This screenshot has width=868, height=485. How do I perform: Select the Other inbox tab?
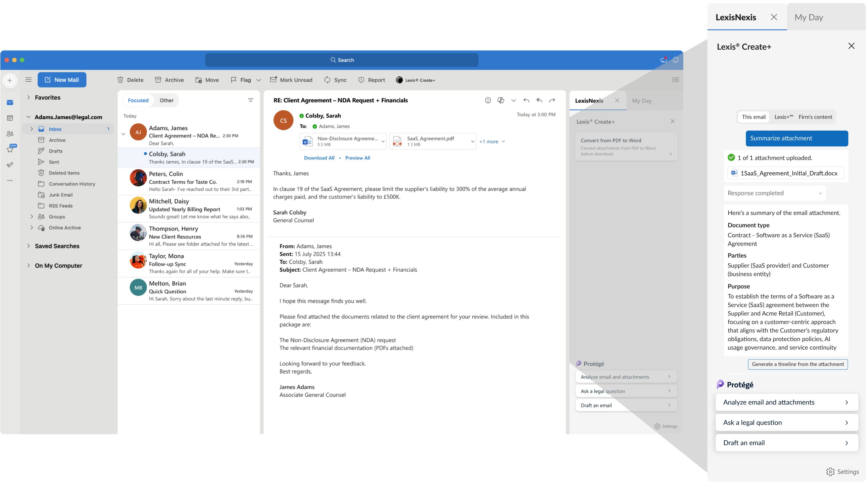click(x=166, y=100)
